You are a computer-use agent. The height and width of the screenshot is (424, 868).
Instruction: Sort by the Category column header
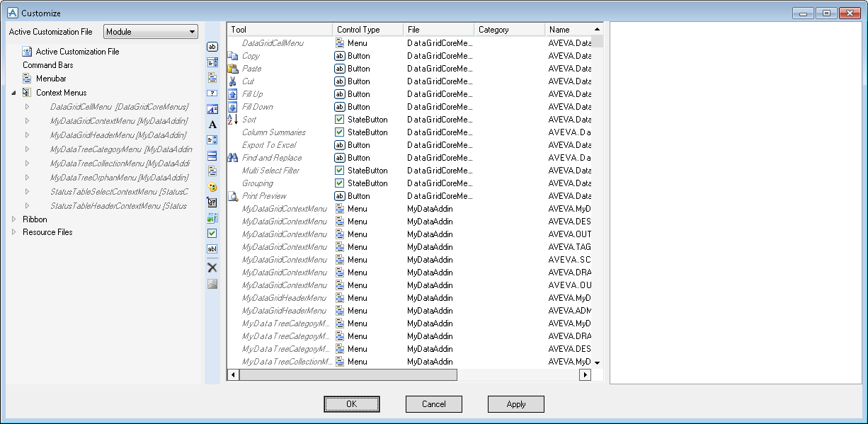click(510, 30)
